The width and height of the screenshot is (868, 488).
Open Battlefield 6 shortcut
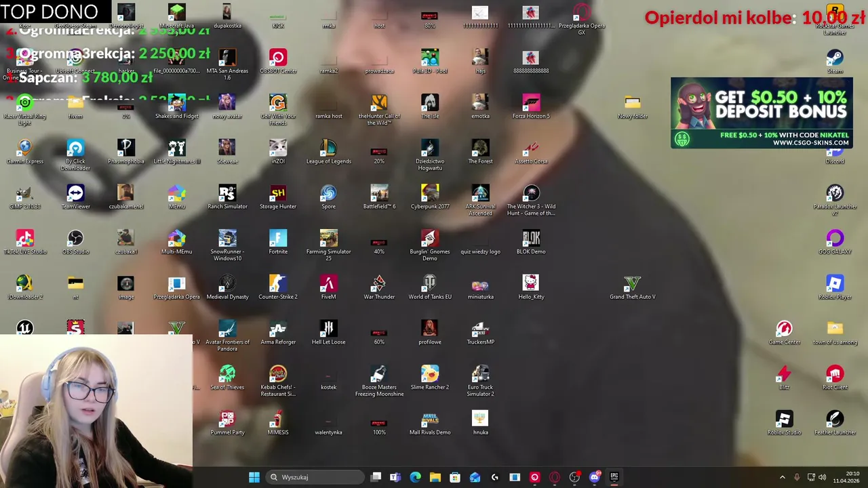(379, 197)
